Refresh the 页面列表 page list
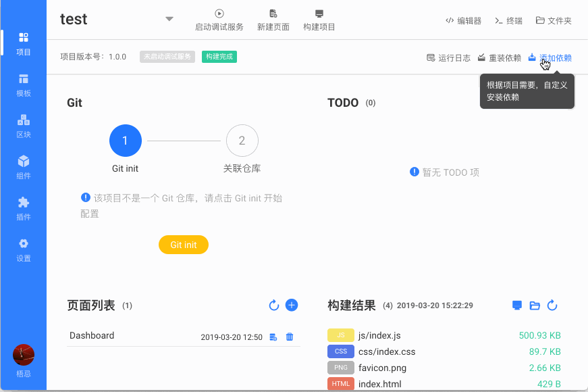This screenshot has height=392, width=588. pos(274,305)
